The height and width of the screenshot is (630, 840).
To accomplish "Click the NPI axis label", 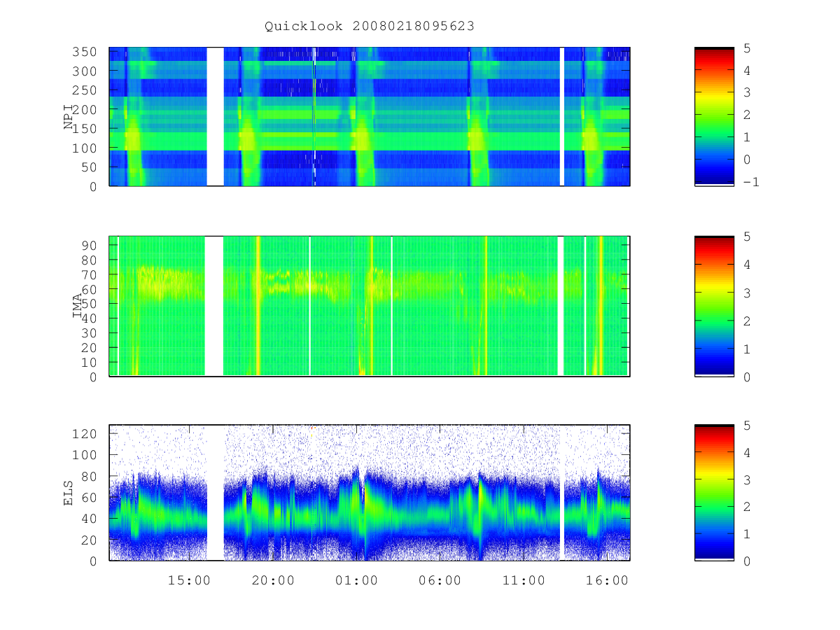I will point(69,117).
